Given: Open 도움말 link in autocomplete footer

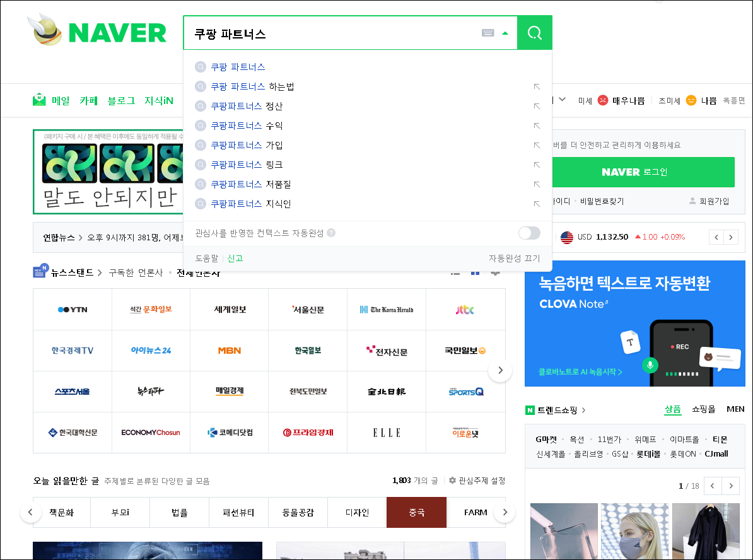Looking at the screenshot, I should tap(206, 259).
